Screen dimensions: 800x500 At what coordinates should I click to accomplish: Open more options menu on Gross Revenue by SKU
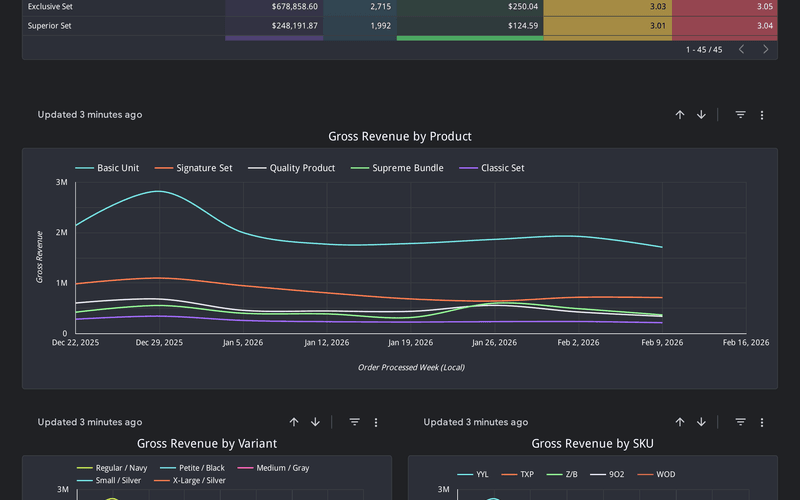coord(762,422)
